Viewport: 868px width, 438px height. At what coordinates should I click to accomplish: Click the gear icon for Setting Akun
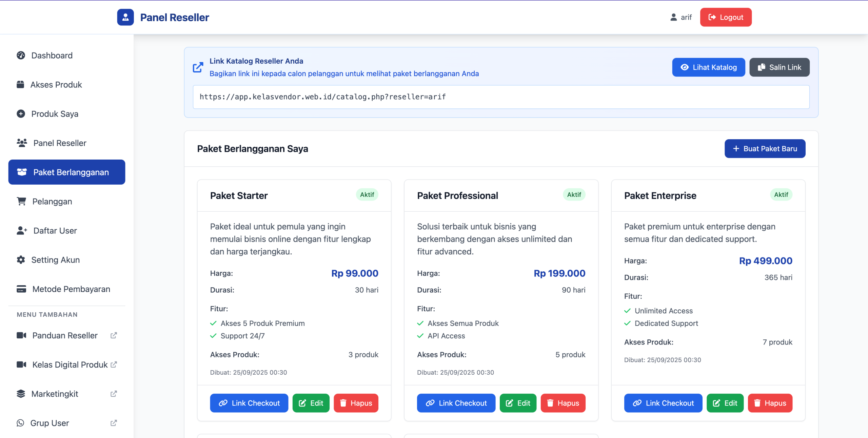[21, 260]
